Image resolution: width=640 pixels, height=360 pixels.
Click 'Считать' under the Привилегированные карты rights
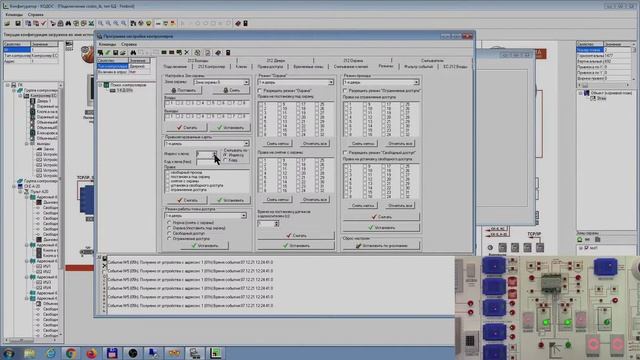click(187, 200)
